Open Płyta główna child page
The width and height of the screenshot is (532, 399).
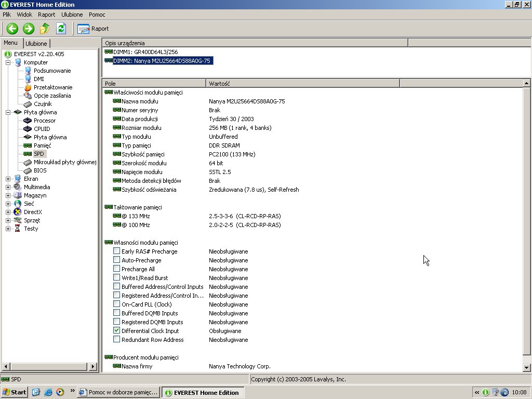click(x=50, y=137)
